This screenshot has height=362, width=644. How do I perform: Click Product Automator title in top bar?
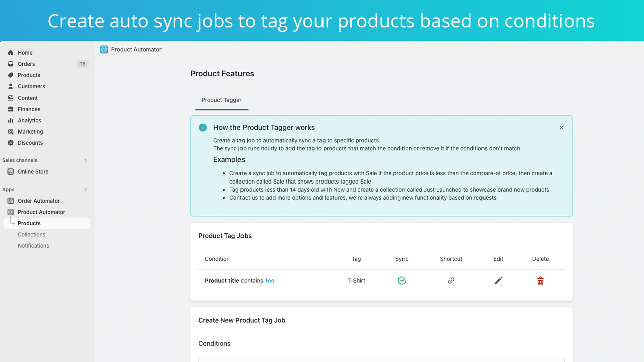[x=136, y=50]
